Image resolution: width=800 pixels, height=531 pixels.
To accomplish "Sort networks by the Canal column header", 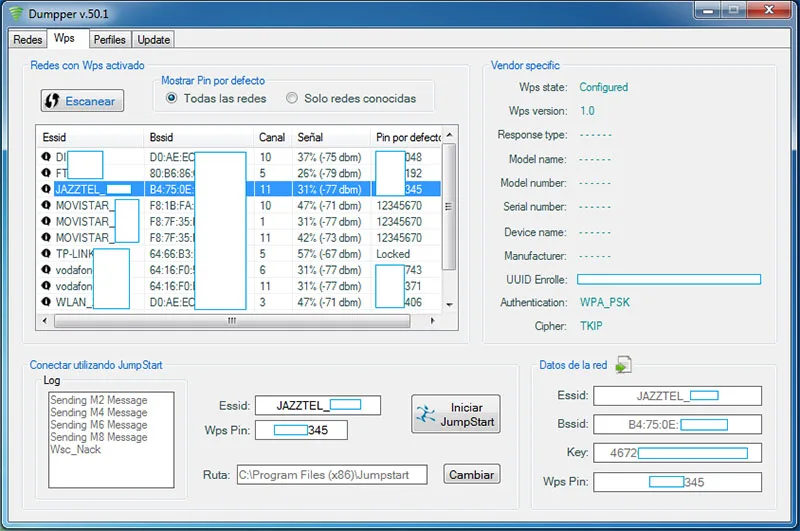I will point(272,137).
